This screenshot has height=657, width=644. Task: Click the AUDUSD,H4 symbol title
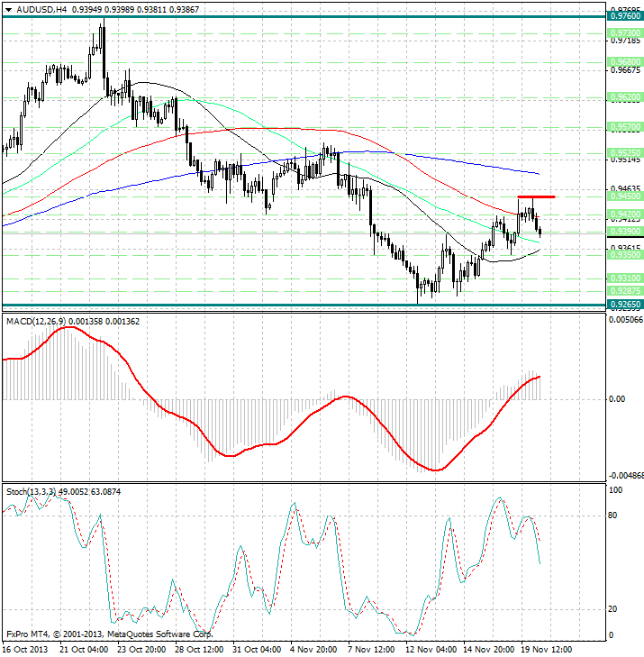(x=41, y=9)
